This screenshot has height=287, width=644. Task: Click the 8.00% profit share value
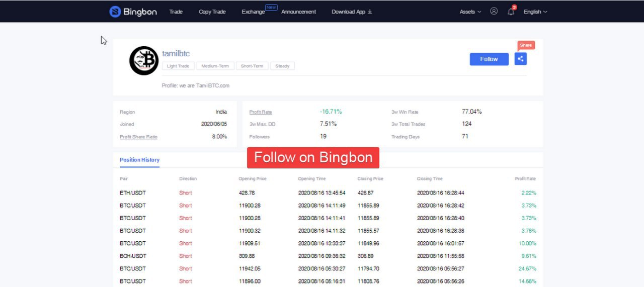point(219,136)
